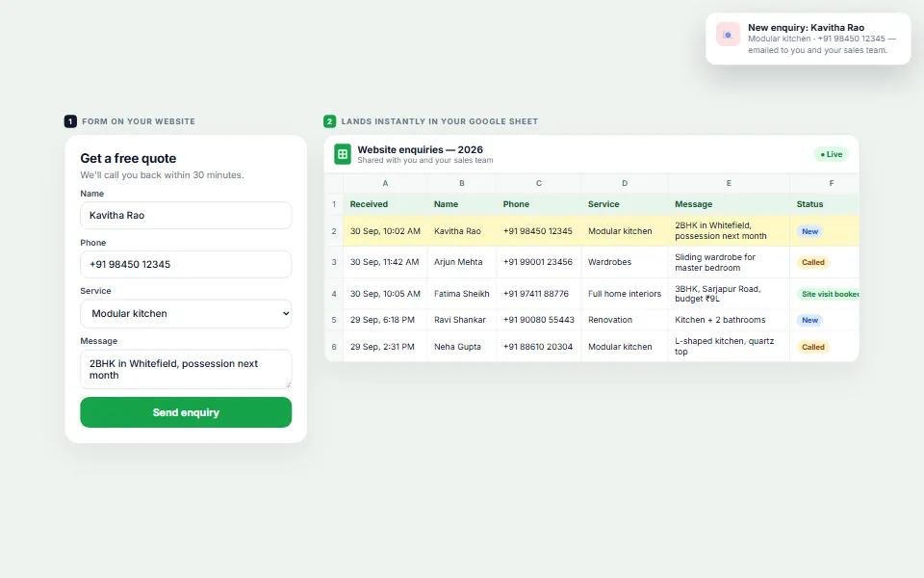Click the Called badge in Arjun Mehta row
The width and height of the screenshot is (924, 578).
pos(812,262)
